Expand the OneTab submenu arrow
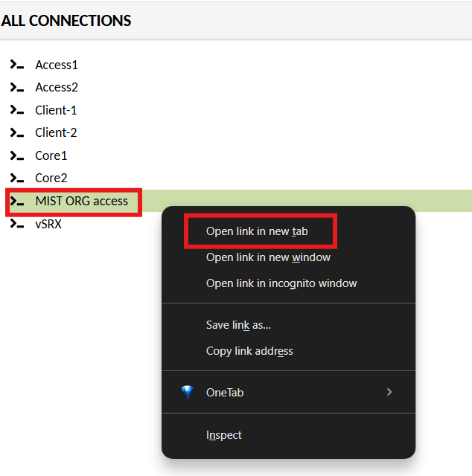 click(389, 392)
